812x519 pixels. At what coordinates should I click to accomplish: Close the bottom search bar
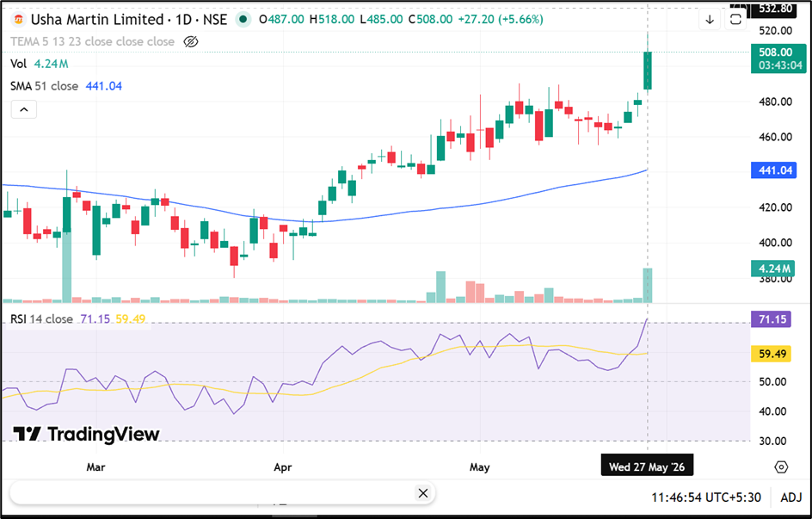(x=422, y=493)
